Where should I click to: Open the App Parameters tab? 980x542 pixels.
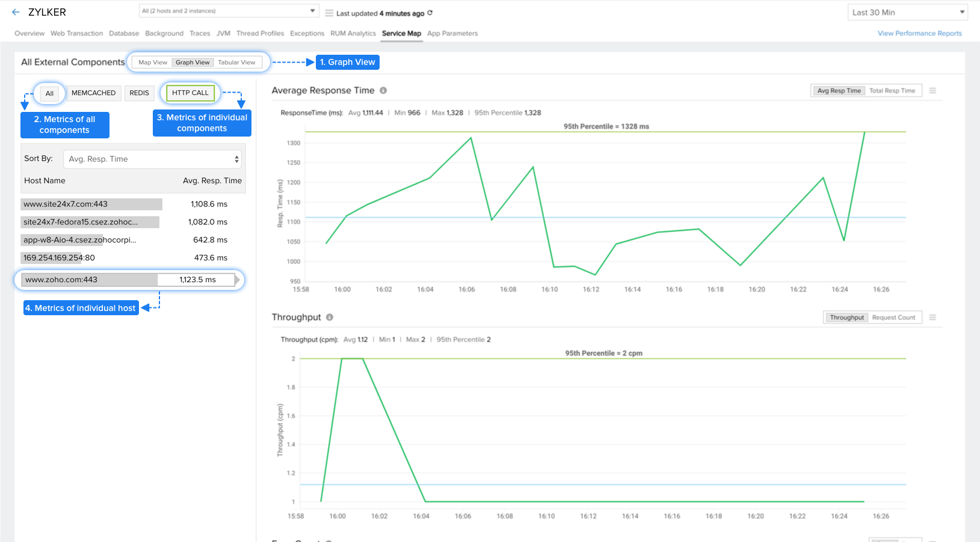(x=452, y=33)
